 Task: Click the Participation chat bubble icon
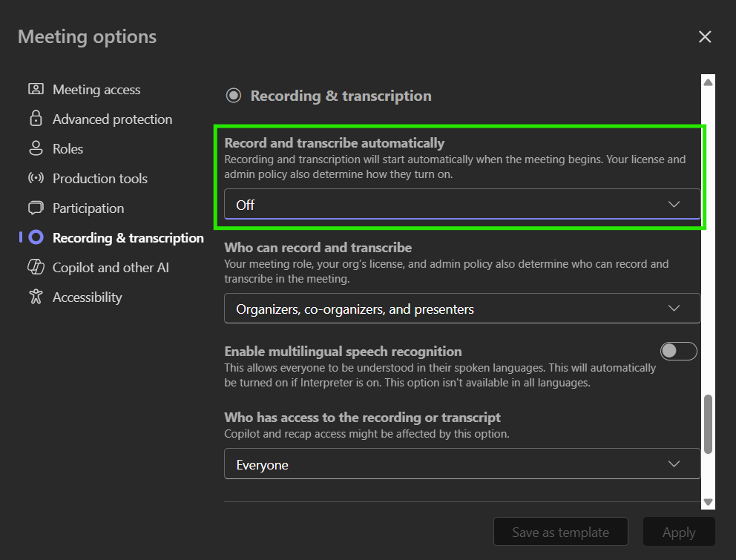click(36, 208)
